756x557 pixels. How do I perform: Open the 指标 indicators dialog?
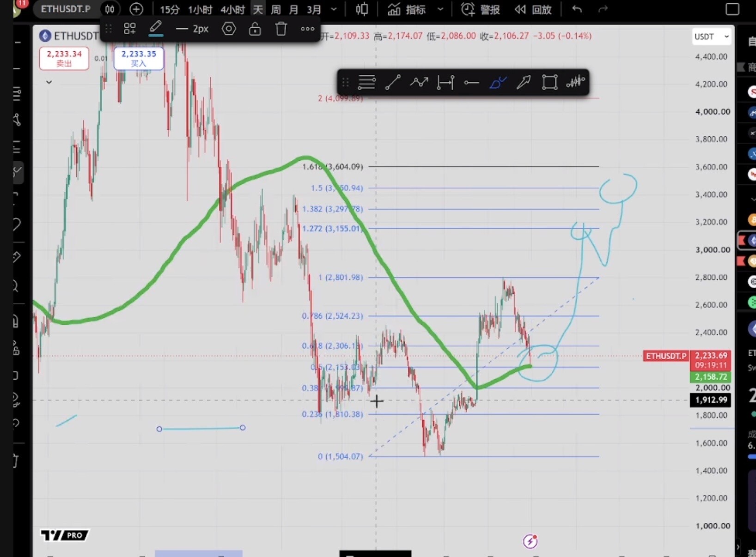[x=406, y=9]
